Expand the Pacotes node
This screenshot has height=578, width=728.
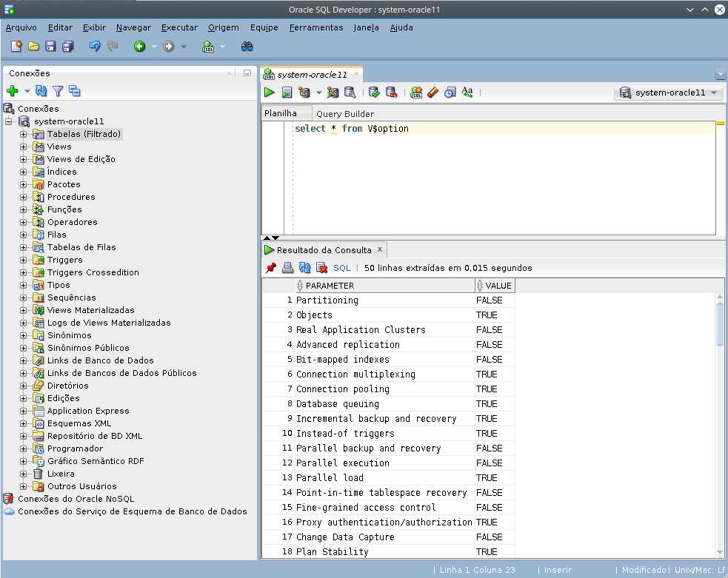(x=23, y=184)
